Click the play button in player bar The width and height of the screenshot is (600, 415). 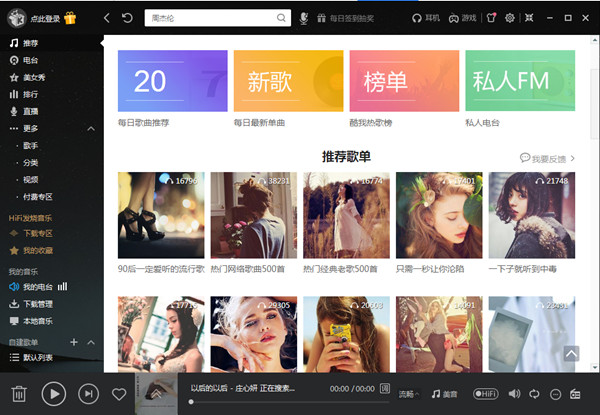(54, 394)
